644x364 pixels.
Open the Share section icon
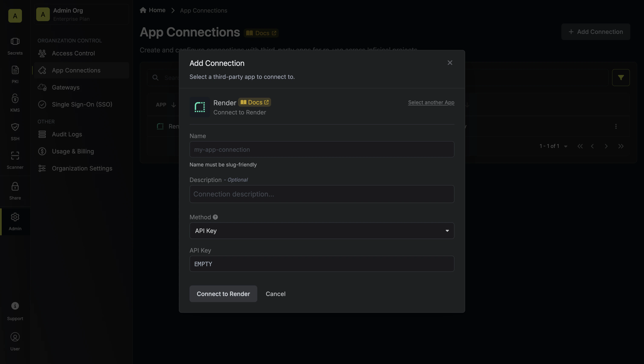click(15, 186)
